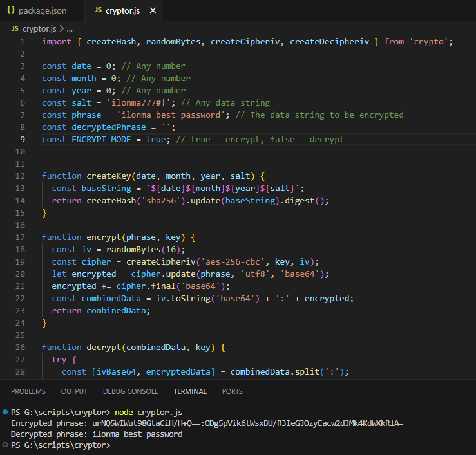Viewport: 476px width, 455px height.
Task: Switch to the package.json tab
Action: (42, 10)
